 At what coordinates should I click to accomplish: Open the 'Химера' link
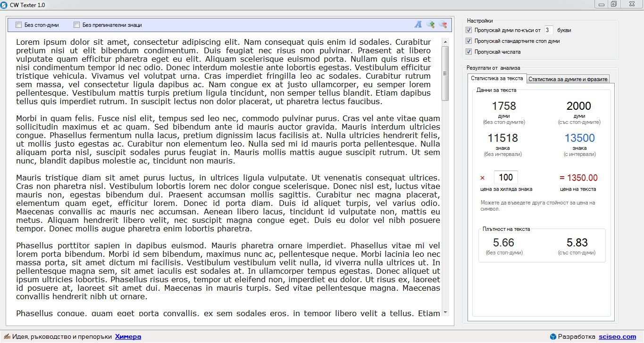(128, 336)
